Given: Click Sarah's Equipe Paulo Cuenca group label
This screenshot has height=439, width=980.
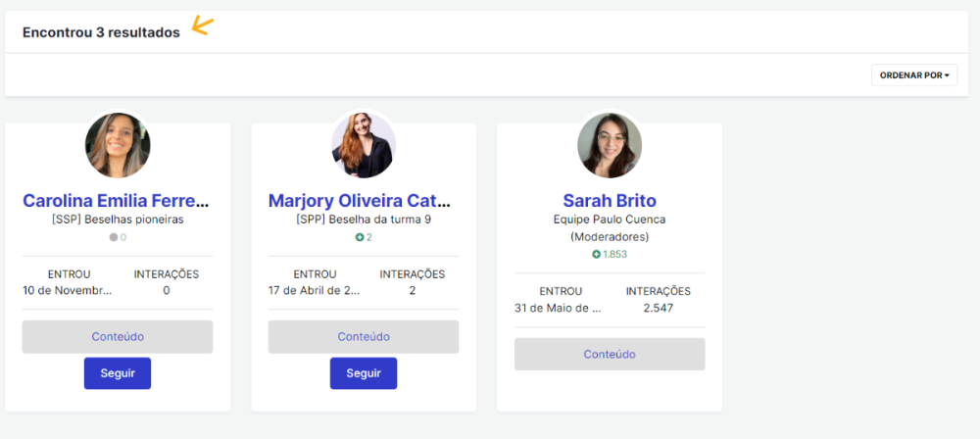Looking at the screenshot, I should (610, 219).
